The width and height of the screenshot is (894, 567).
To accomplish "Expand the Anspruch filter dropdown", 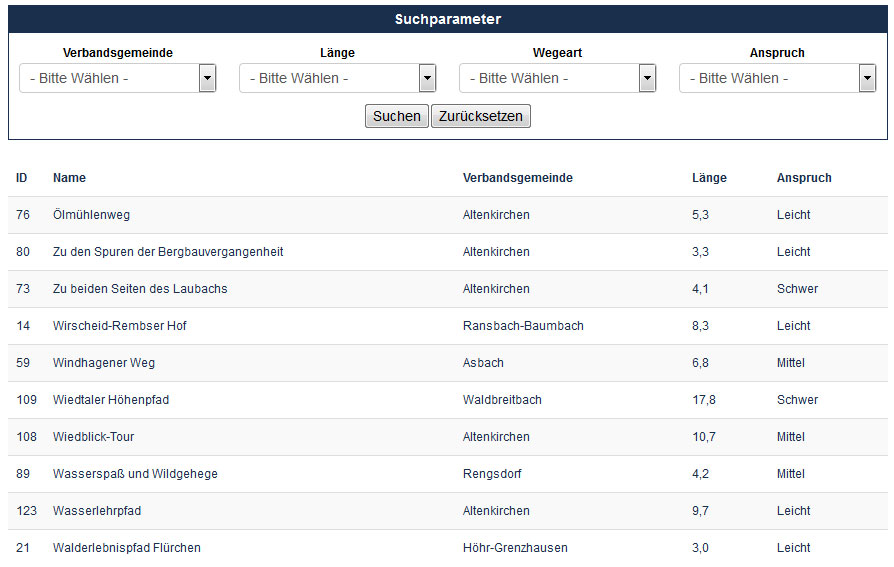I will point(778,78).
